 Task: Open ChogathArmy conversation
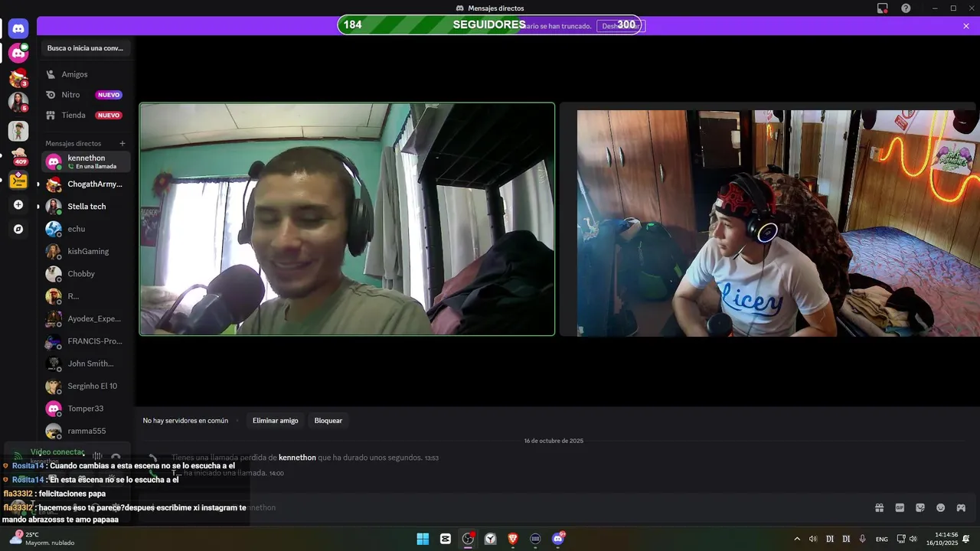click(86, 184)
